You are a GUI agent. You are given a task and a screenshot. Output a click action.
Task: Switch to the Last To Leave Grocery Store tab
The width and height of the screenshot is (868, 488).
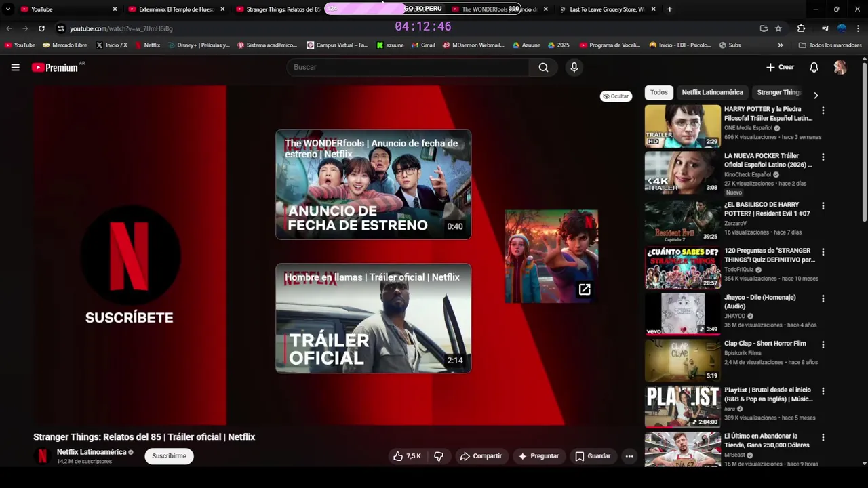coord(607,9)
